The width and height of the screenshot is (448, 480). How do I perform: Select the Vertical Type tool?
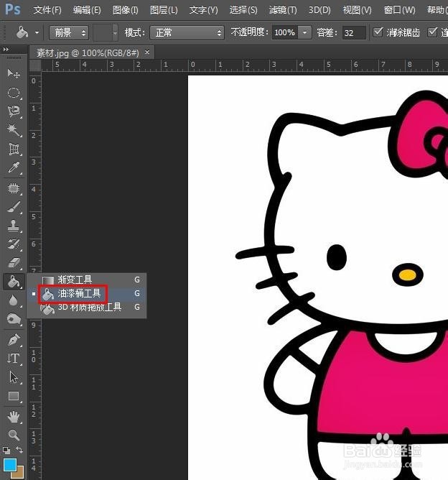point(14,359)
